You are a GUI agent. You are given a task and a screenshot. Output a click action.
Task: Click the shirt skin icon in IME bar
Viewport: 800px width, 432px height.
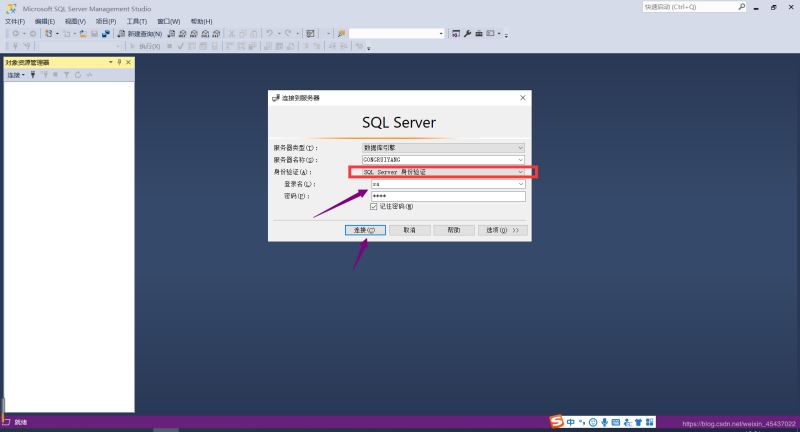point(638,422)
